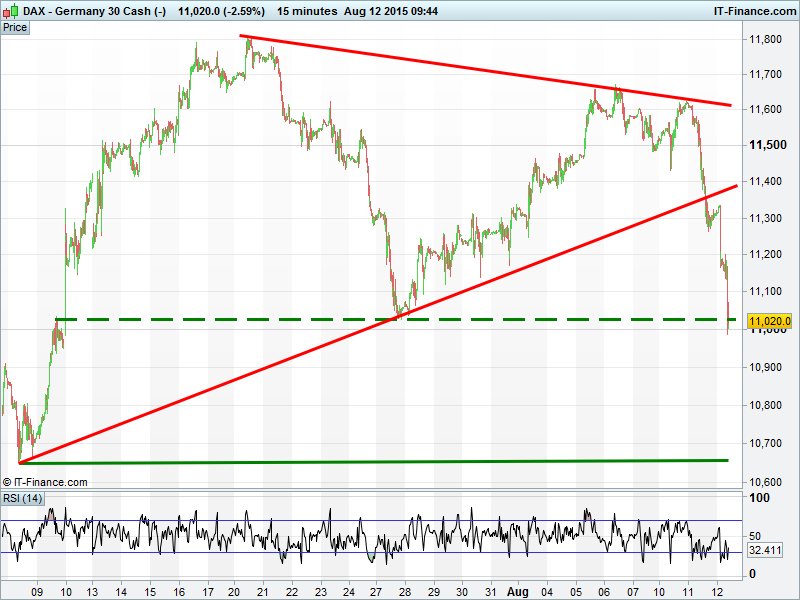Click the Aug label on the date axis
Image resolution: width=800 pixels, height=600 pixels.
tap(519, 591)
